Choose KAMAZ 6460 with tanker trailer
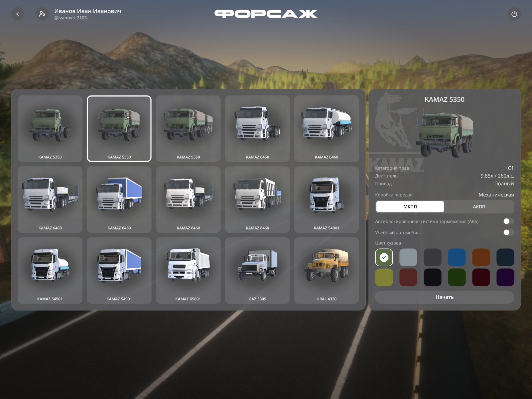 point(326,128)
